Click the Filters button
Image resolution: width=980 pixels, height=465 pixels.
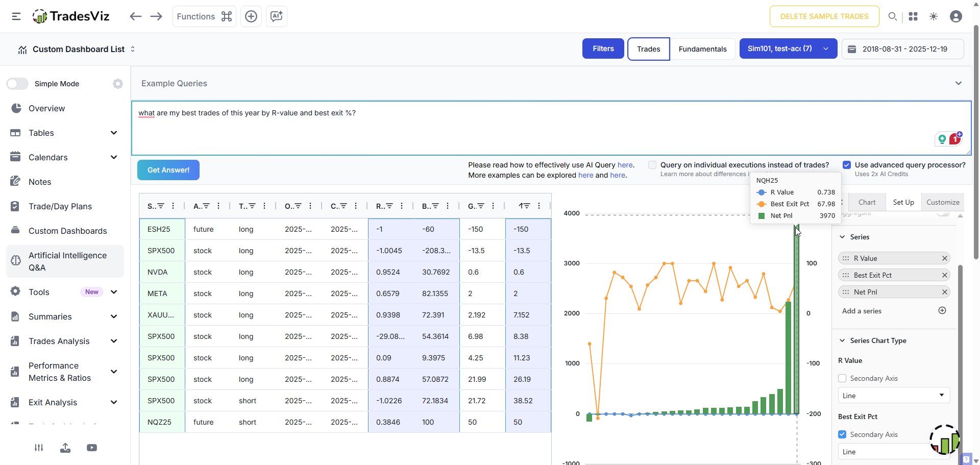603,48
